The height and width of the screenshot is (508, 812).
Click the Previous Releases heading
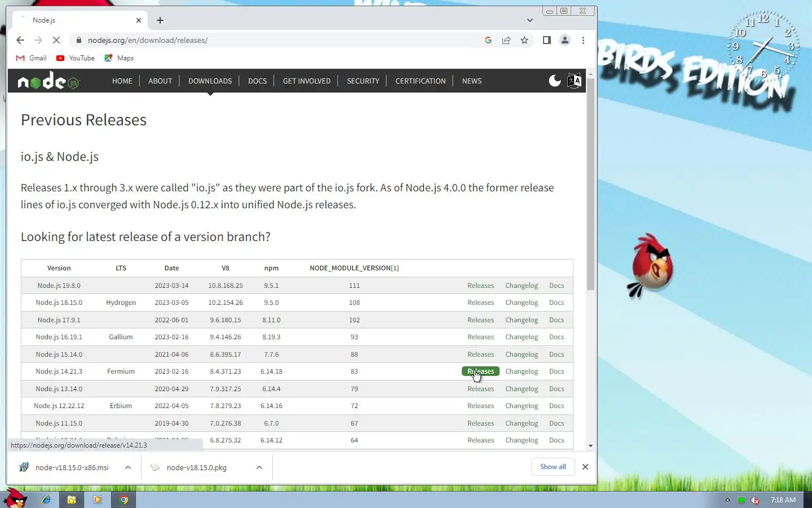point(83,120)
